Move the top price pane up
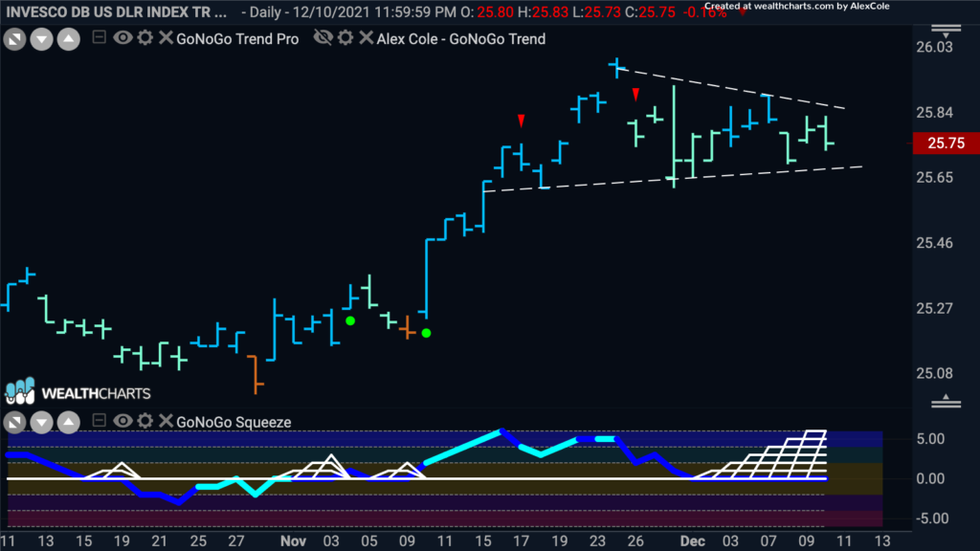 click(x=69, y=40)
